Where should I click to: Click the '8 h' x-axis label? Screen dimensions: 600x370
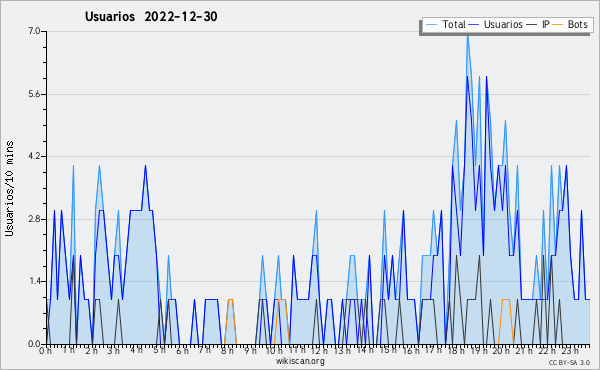227,350
